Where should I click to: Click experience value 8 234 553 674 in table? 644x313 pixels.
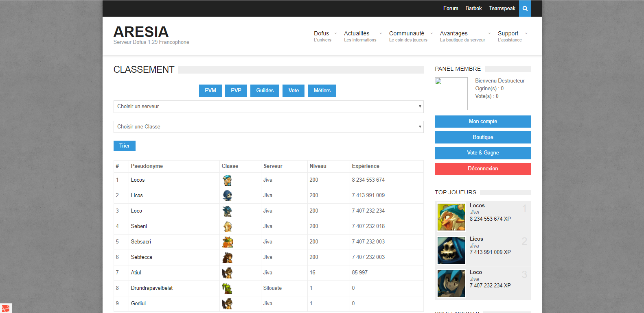click(368, 180)
